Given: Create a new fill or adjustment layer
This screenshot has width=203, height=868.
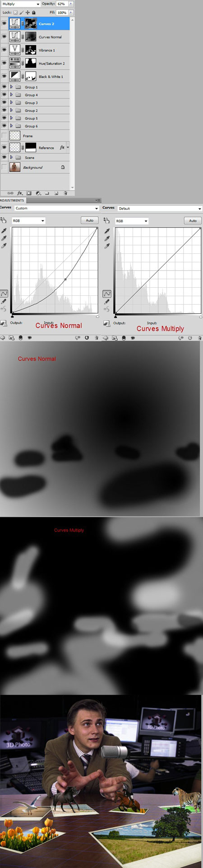Looking at the screenshot, I should pyautogui.click(x=38, y=193).
